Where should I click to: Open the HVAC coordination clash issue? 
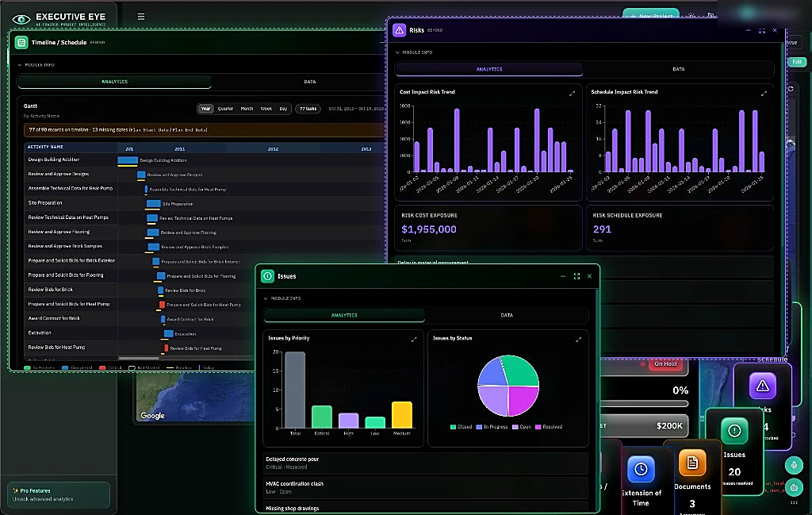pyautogui.click(x=425, y=487)
